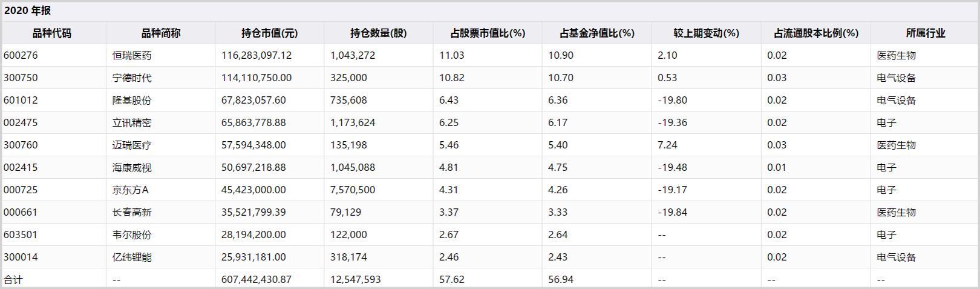Click stock code 601012

point(21,100)
